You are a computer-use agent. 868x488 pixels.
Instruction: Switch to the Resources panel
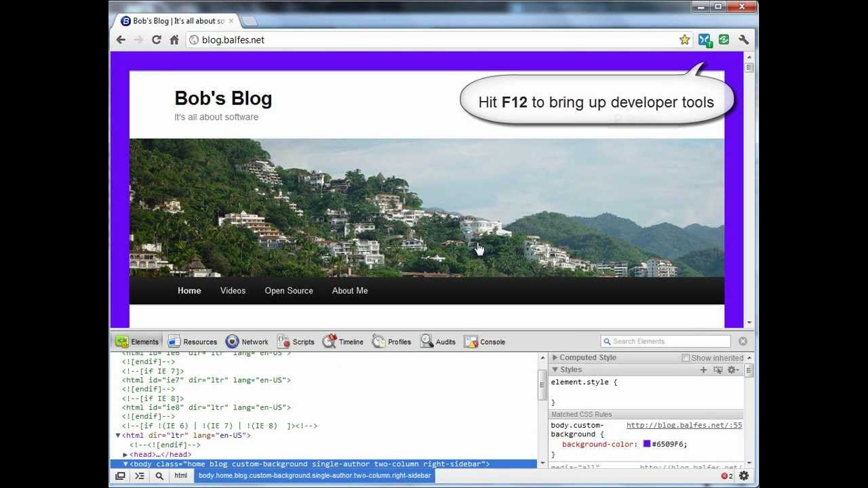(193, 342)
